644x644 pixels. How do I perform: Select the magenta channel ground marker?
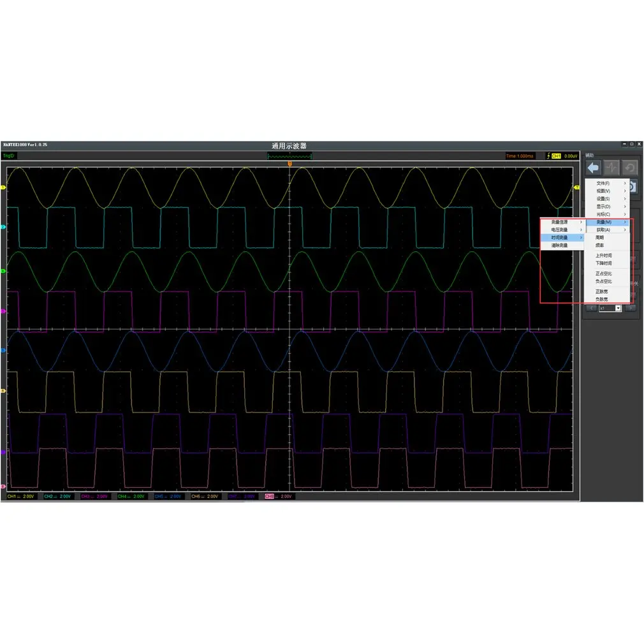(3, 311)
